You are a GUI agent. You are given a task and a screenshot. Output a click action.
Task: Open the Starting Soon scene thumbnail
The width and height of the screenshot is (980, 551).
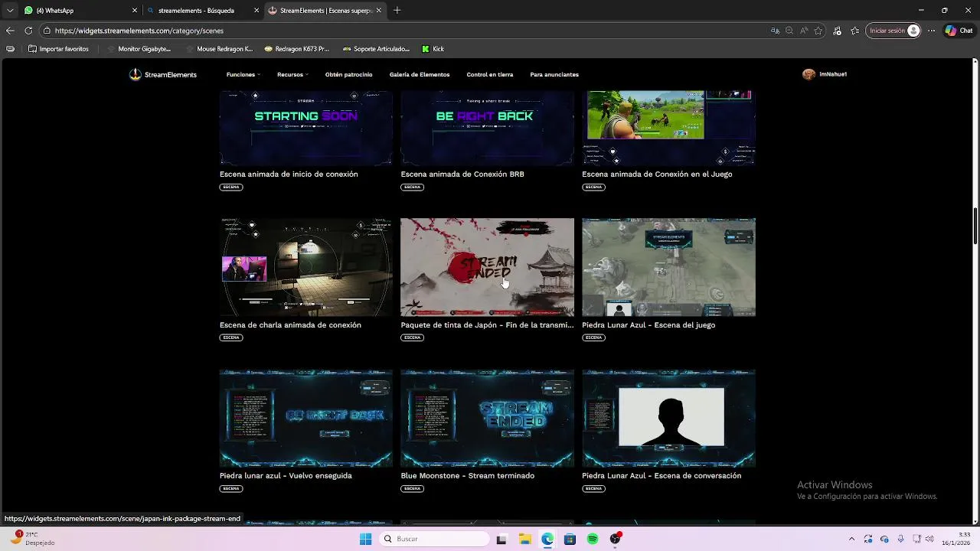[x=306, y=127]
